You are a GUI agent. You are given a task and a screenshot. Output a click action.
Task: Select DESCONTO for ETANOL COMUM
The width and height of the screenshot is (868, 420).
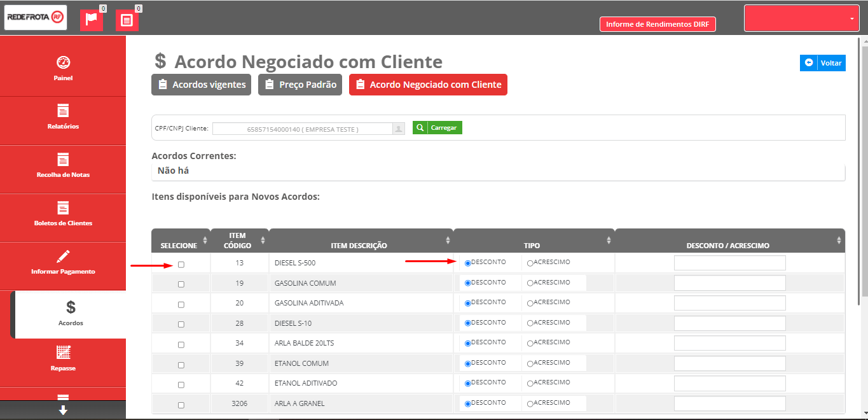468,363
